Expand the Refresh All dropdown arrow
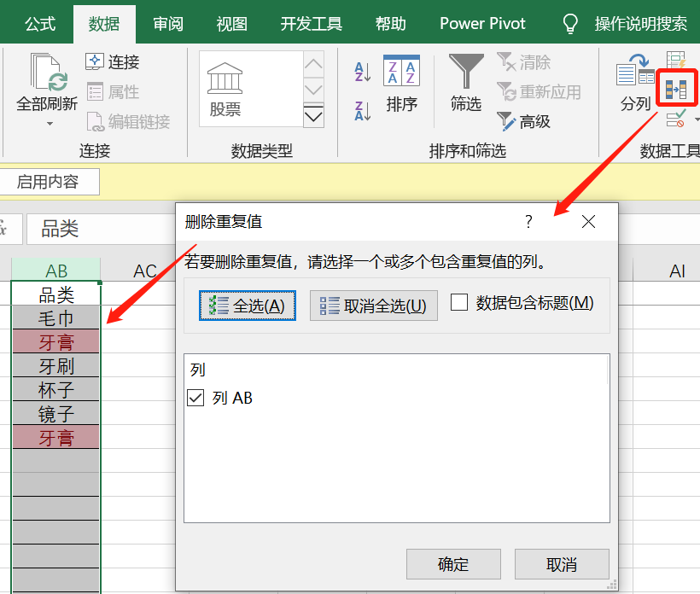This screenshot has height=594, width=700. pos(50,124)
